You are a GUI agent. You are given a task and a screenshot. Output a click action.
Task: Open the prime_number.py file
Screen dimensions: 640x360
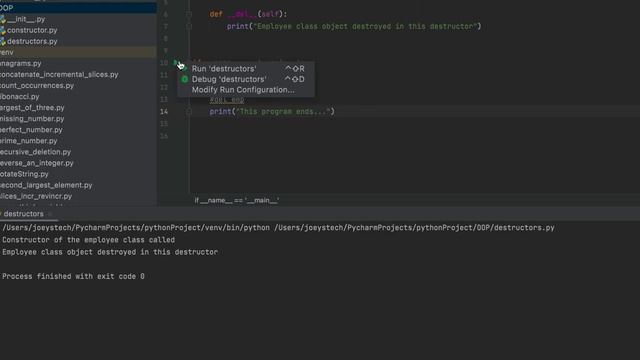(29, 140)
